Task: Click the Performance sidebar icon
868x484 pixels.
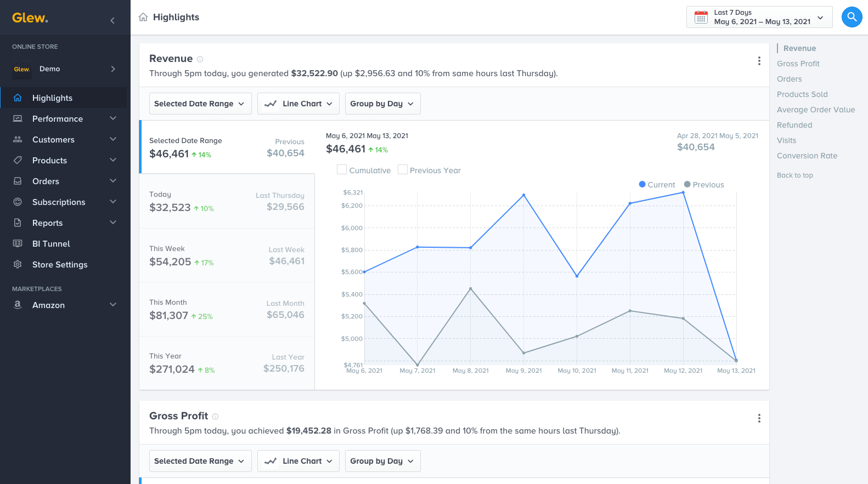Action: point(18,118)
